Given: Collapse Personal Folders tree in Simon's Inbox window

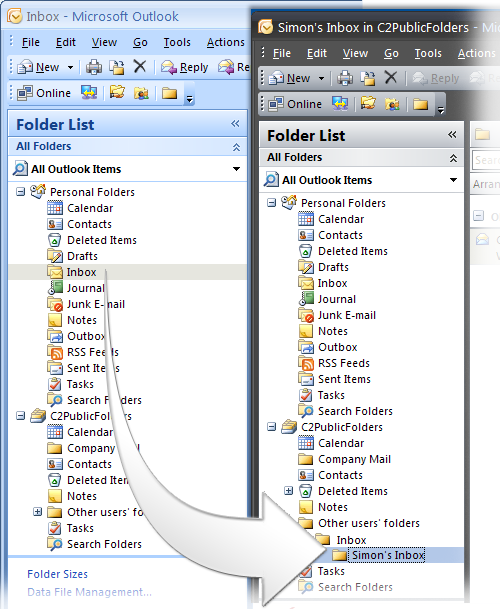Looking at the screenshot, I should 272,202.
